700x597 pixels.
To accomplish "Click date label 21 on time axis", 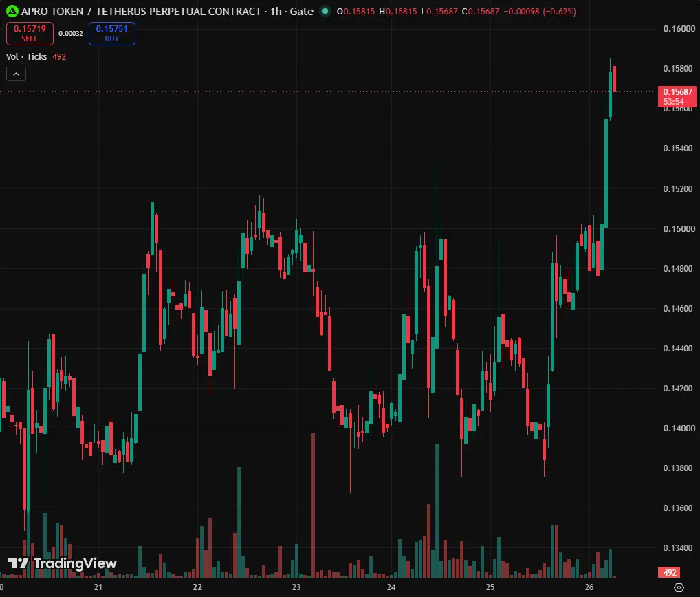I will click(x=98, y=587).
